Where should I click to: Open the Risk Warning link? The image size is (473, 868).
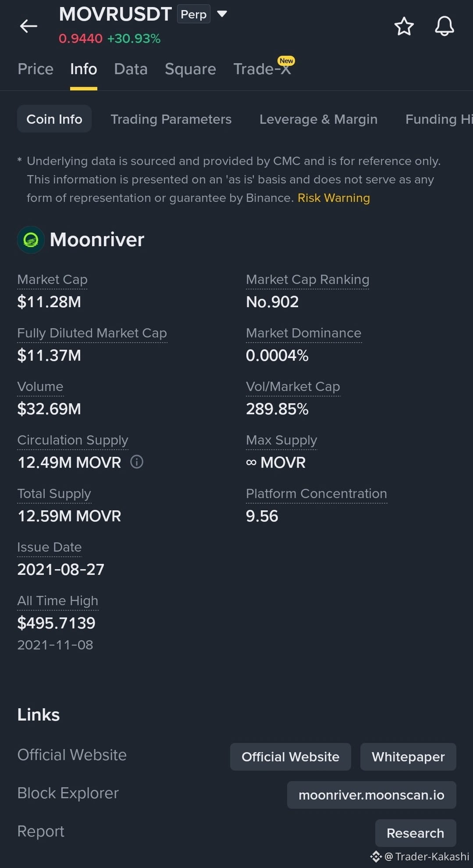334,198
